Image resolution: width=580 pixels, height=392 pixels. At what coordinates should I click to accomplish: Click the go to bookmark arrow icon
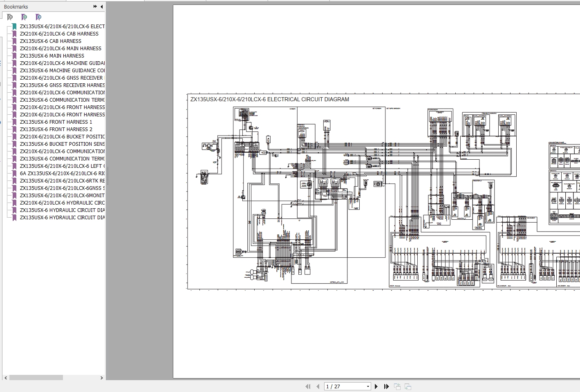(38, 17)
